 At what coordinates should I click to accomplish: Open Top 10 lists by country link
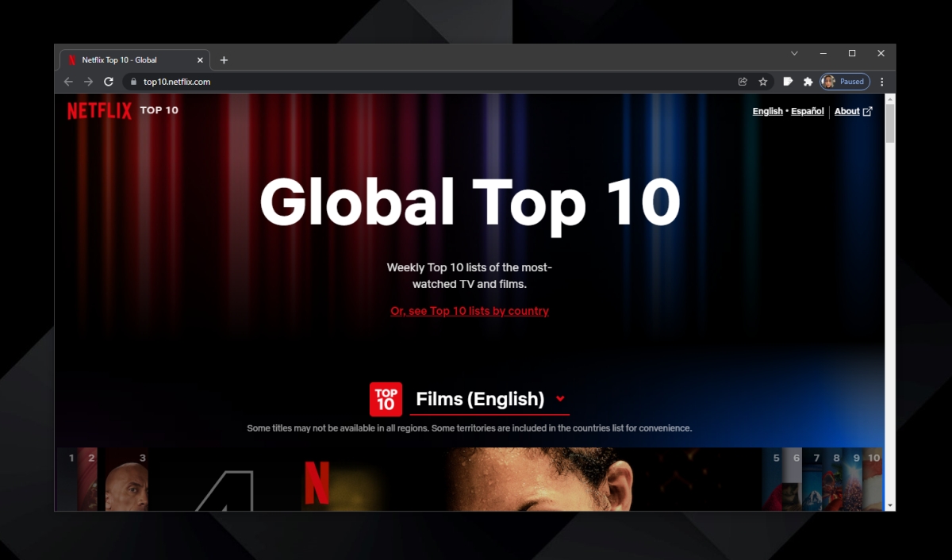click(x=470, y=311)
